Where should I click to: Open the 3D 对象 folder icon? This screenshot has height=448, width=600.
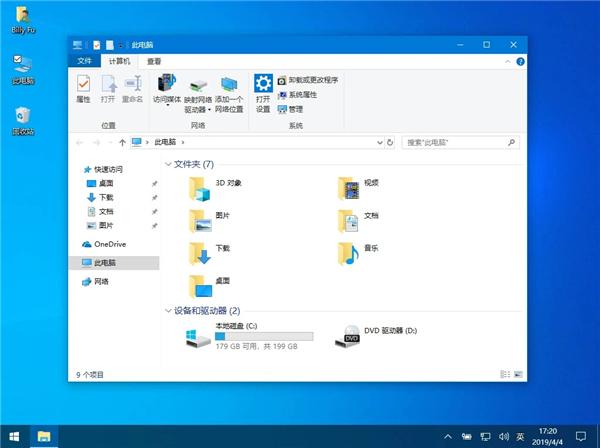click(x=200, y=185)
